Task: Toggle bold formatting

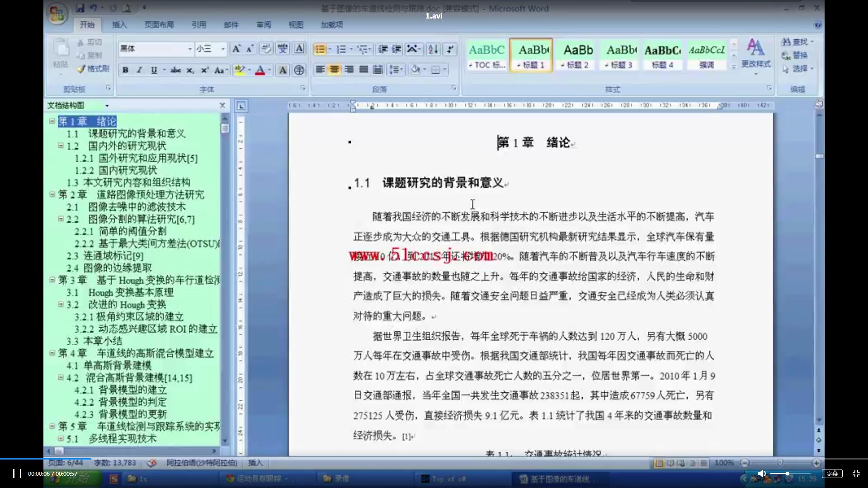Action: click(125, 70)
